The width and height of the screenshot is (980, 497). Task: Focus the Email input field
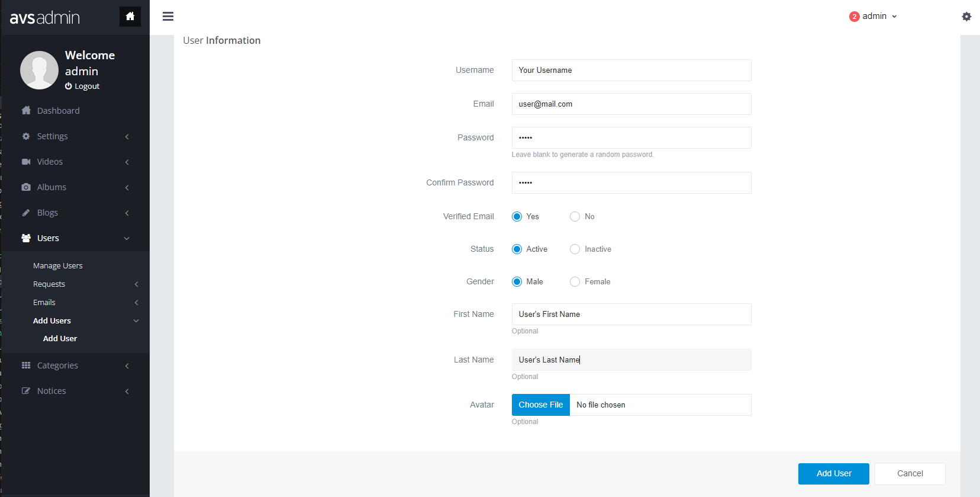tap(631, 104)
